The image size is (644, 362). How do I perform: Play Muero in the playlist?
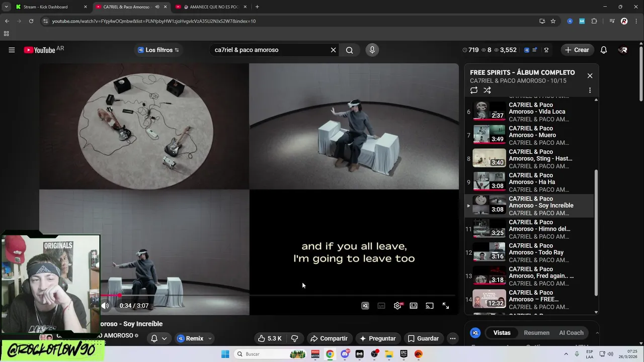click(x=529, y=135)
